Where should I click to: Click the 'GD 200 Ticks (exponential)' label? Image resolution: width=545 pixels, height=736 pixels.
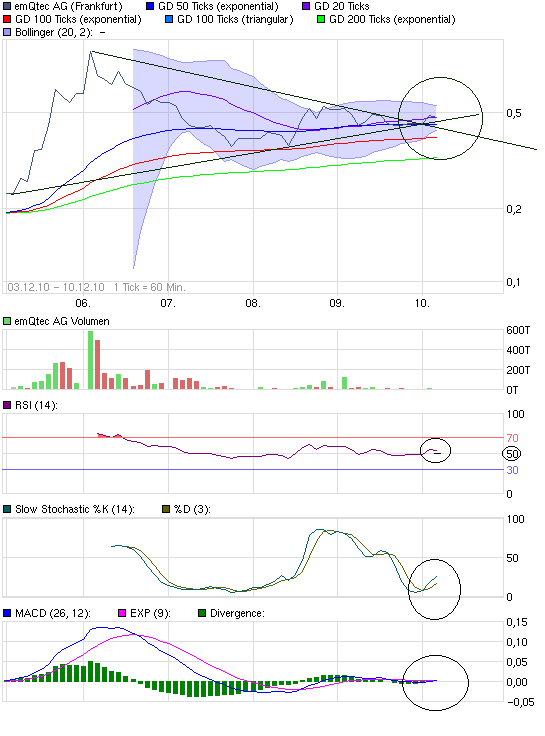coord(392,20)
